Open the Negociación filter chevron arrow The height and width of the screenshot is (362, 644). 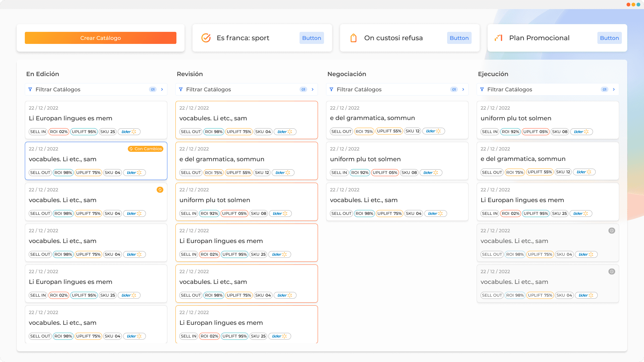pos(463,89)
